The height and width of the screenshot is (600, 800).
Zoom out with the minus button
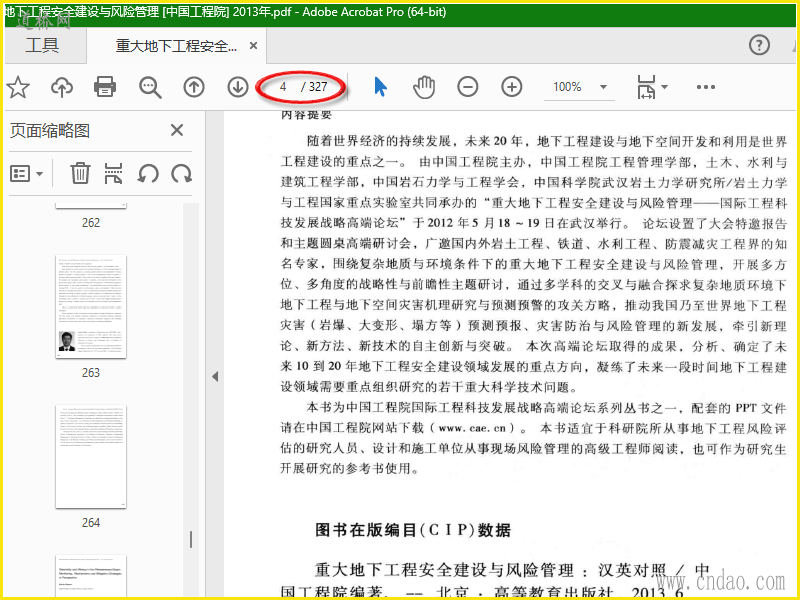click(467, 87)
